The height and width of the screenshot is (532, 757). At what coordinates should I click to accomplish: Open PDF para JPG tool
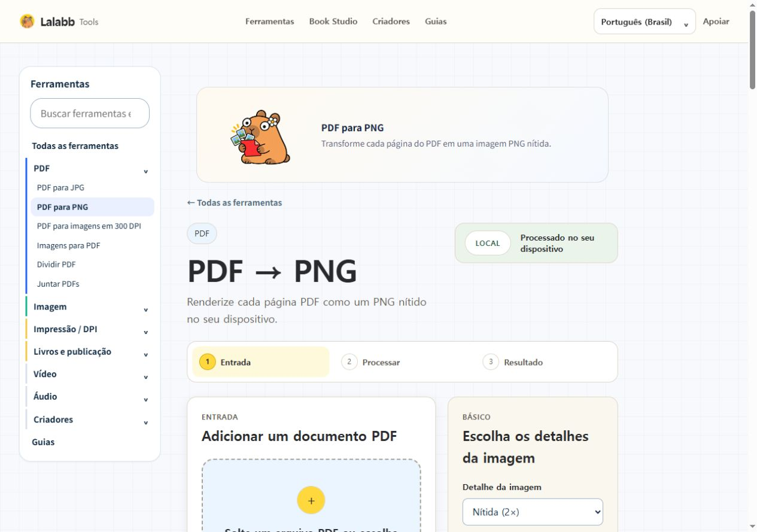(x=60, y=187)
